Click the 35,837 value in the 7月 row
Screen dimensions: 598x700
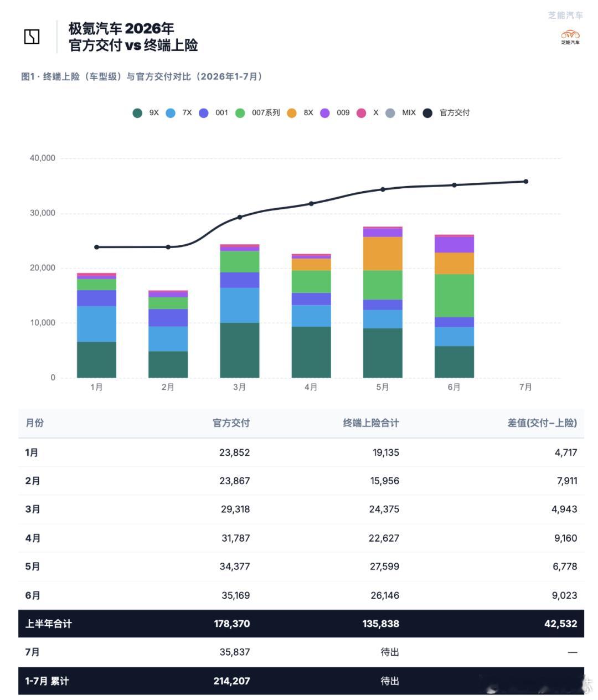coord(235,652)
